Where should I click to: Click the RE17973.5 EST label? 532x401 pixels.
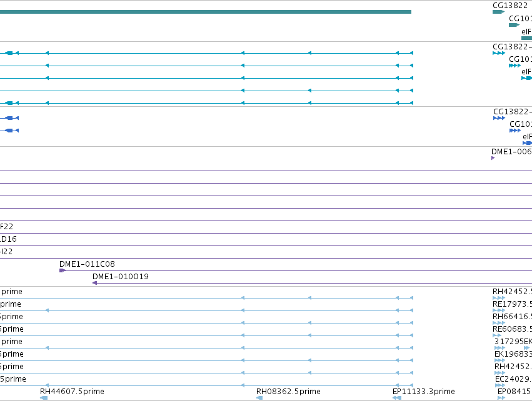coord(513,304)
